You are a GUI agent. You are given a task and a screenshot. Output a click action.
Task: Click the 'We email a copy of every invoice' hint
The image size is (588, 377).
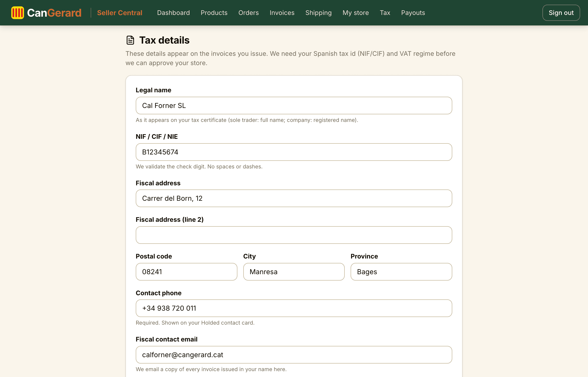[211, 369]
